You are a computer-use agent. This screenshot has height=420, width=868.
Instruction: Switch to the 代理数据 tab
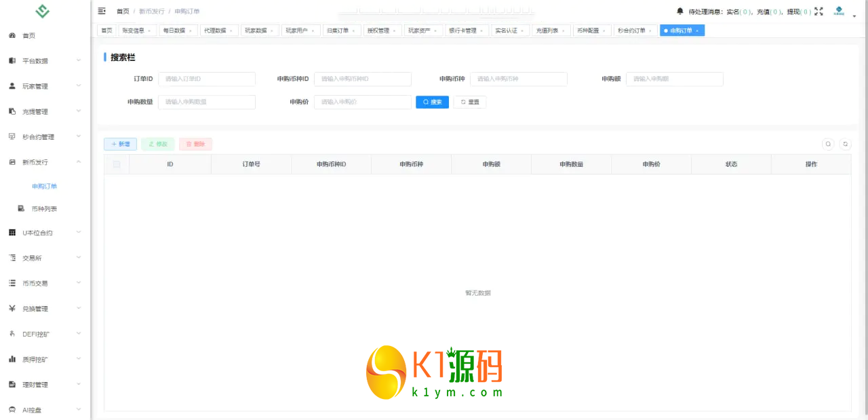point(218,31)
